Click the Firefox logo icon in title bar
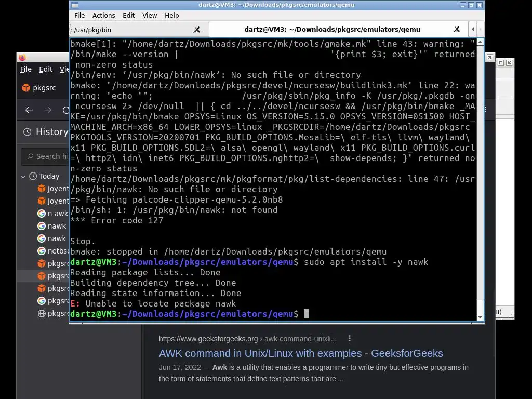This screenshot has width=532, height=399. pos(22,57)
